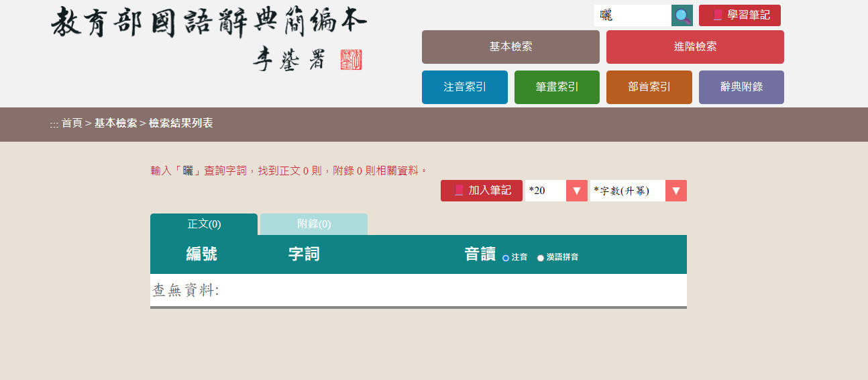The image size is (868, 380).
Task: Click the 編號 column header
Action: click(x=201, y=254)
